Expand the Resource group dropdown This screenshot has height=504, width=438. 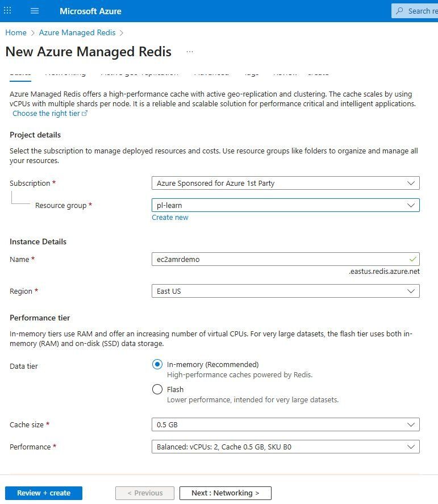tap(412, 205)
